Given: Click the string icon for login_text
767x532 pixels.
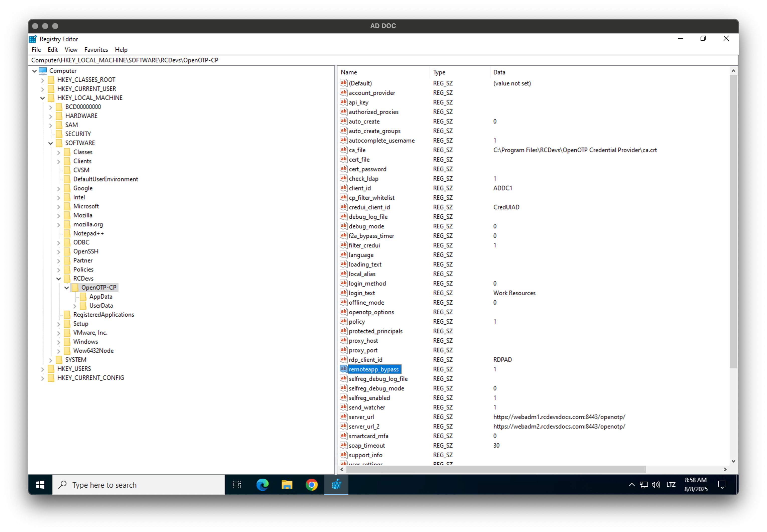Looking at the screenshot, I should point(343,293).
